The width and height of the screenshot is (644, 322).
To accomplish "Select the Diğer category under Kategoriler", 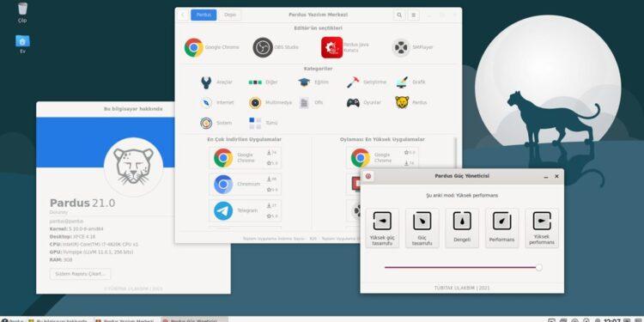I will coord(264,82).
